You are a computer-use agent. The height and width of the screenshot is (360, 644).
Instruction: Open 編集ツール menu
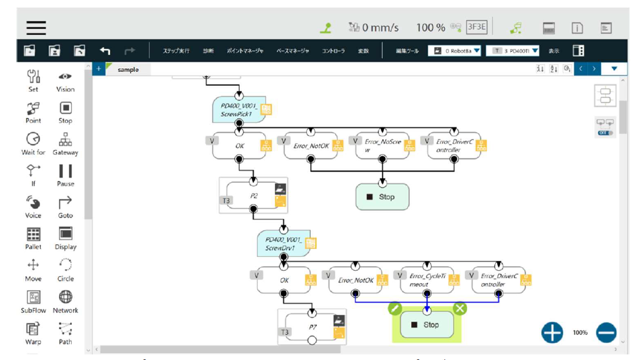pos(407,51)
